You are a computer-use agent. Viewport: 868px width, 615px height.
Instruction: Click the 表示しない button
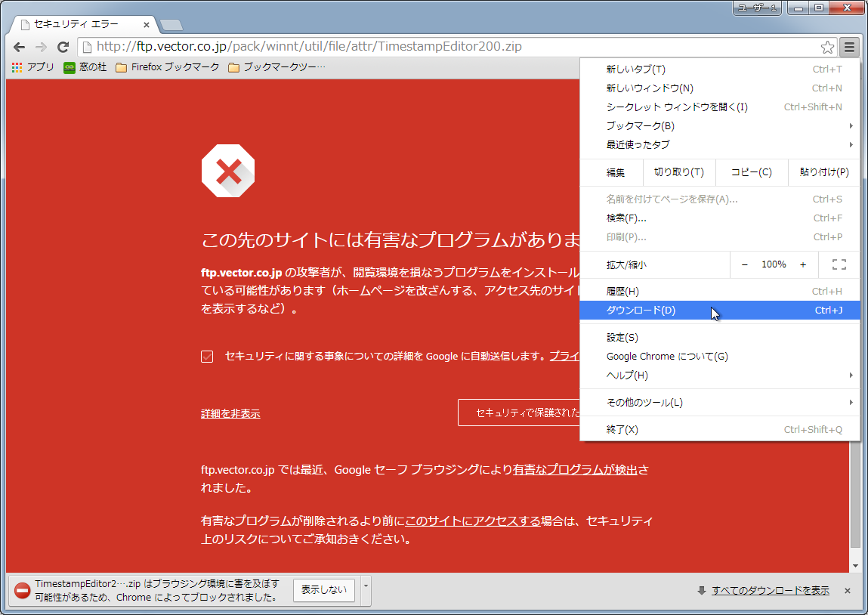click(x=324, y=590)
